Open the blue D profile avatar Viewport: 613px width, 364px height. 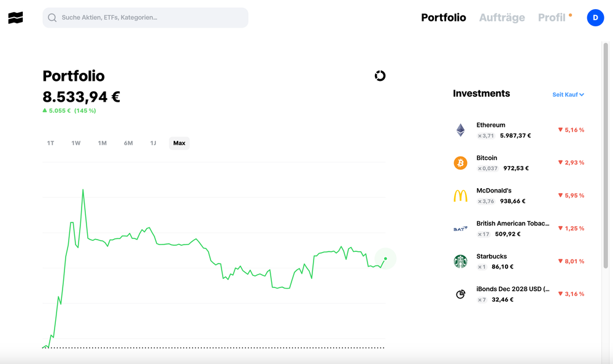point(595,18)
